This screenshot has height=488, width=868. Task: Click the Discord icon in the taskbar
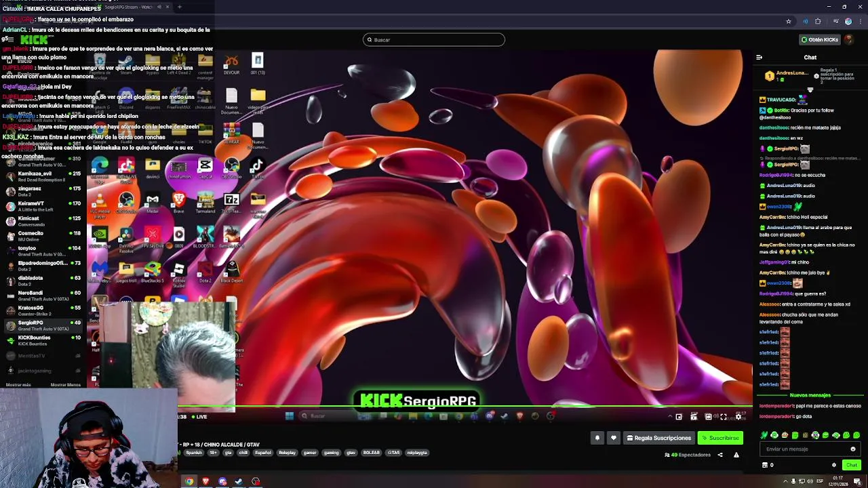coord(222,482)
